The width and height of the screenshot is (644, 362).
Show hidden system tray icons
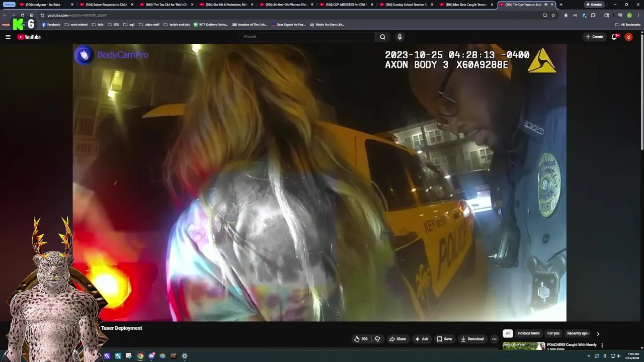(x=589, y=356)
